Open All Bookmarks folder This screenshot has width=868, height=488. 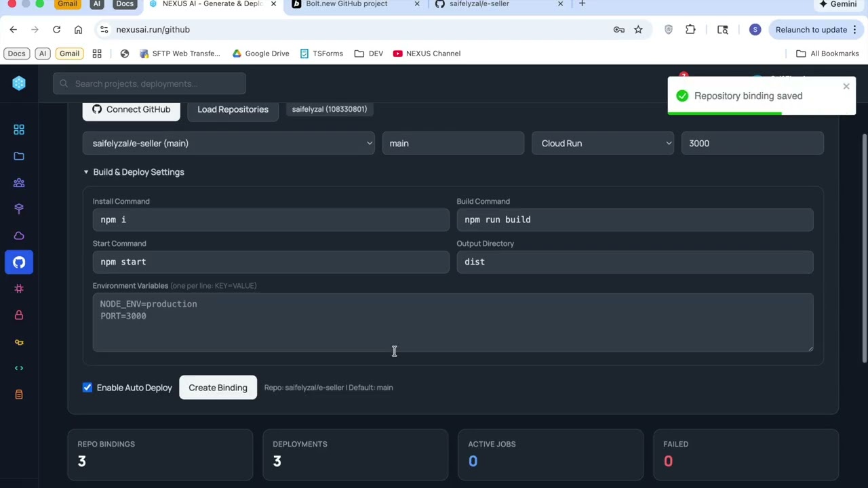pos(827,54)
